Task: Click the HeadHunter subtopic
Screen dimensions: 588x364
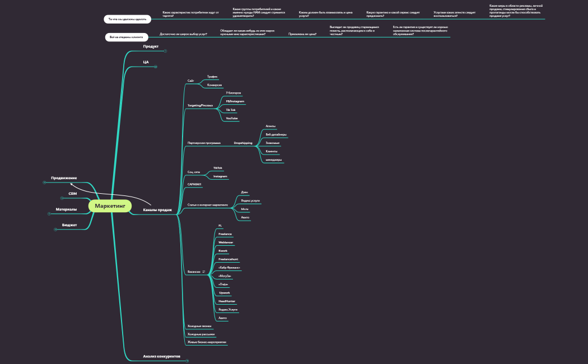Action: 227,301
